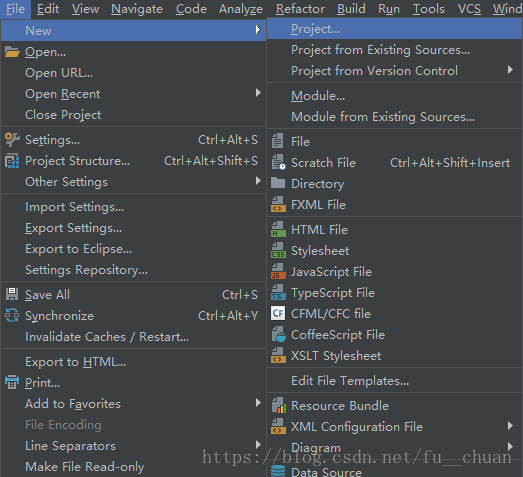This screenshot has width=523, height=477.
Task: Open the Navigate menu
Action: pyautogui.click(x=137, y=9)
